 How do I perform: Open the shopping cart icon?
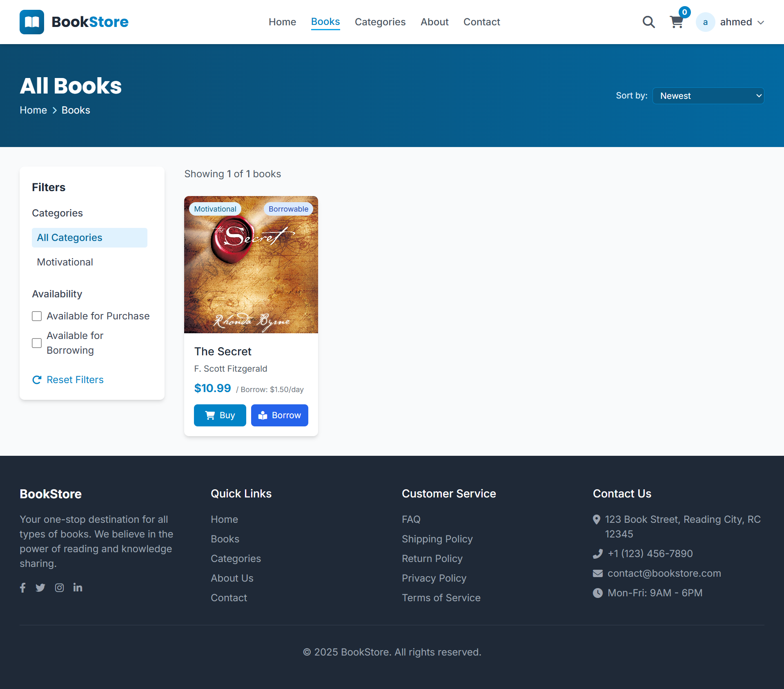(x=677, y=22)
